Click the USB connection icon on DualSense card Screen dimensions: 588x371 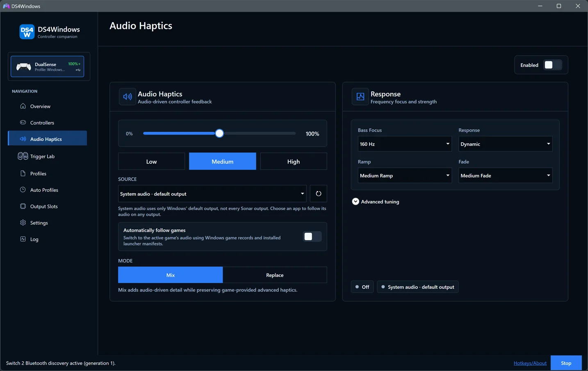(78, 70)
